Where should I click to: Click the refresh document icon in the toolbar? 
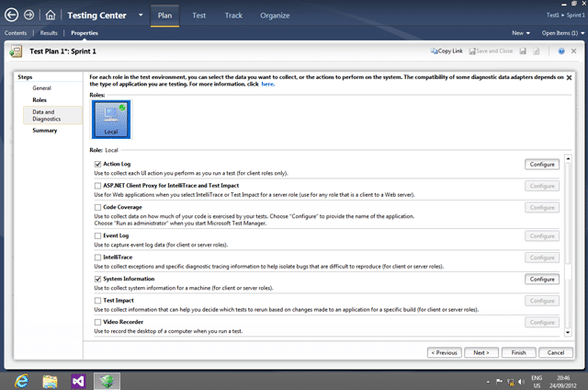pyautogui.click(x=537, y=51)
